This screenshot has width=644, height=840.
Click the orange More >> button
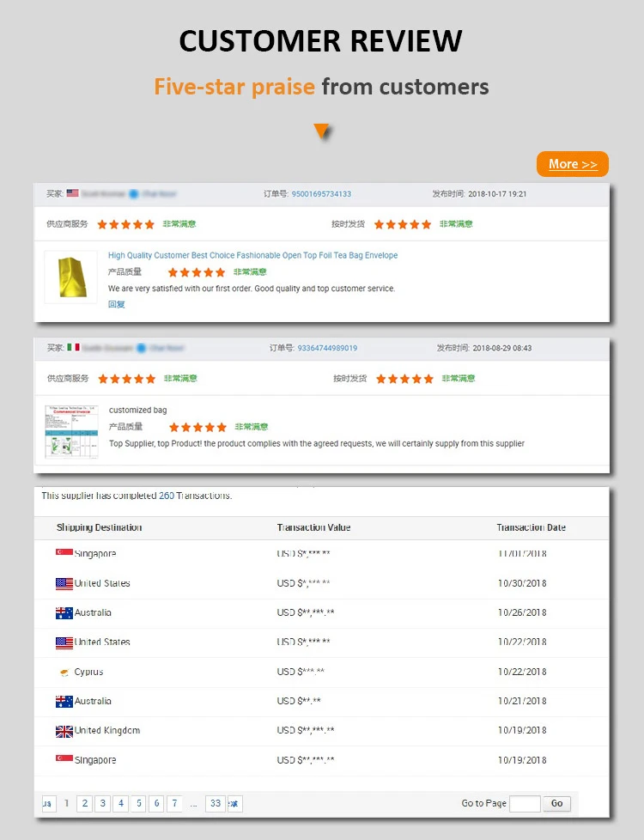click(x=572, y=164)
